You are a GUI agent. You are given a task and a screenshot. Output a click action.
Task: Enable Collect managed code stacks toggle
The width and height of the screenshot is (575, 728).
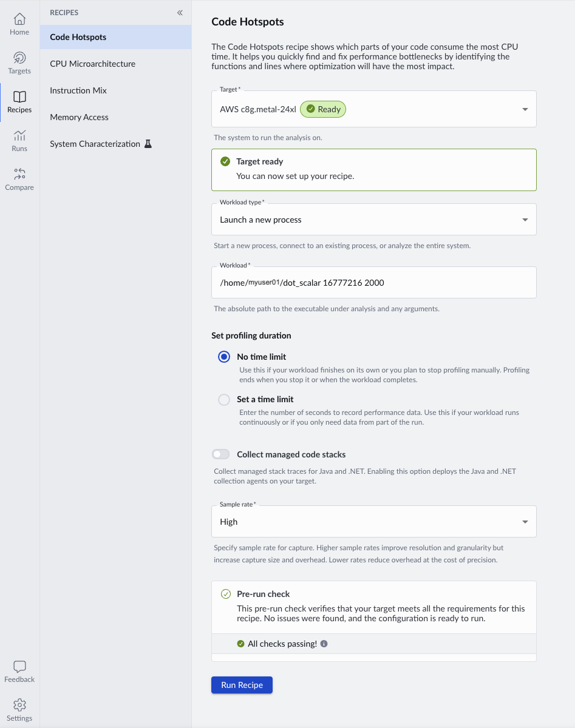(x=221, y=454)
